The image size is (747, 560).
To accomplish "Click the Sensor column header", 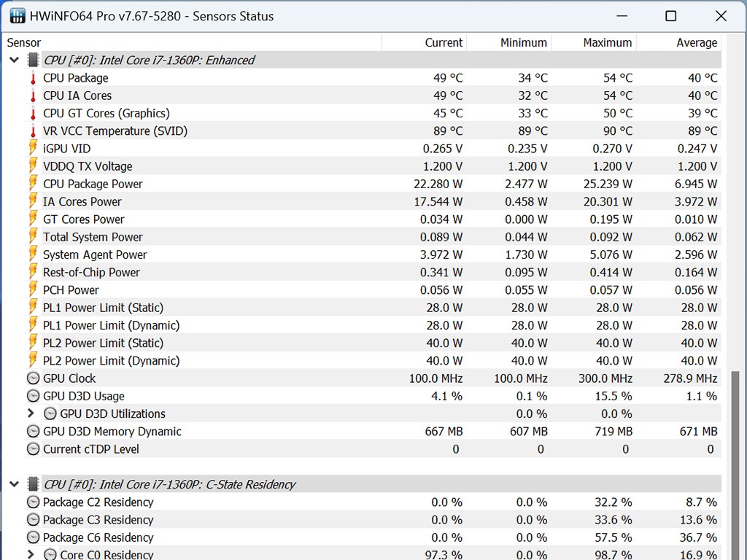I will click(24, 42).
